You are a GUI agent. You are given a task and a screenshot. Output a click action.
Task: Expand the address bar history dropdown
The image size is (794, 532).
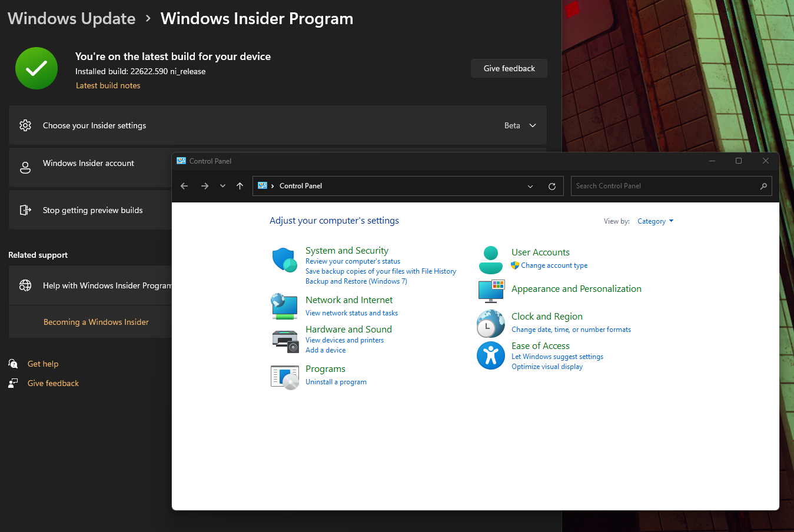point(530,186)
